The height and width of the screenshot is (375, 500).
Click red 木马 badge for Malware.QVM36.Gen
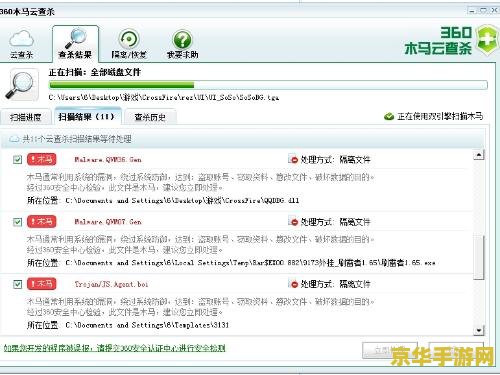pyautogui.click(x=42, y=159)
